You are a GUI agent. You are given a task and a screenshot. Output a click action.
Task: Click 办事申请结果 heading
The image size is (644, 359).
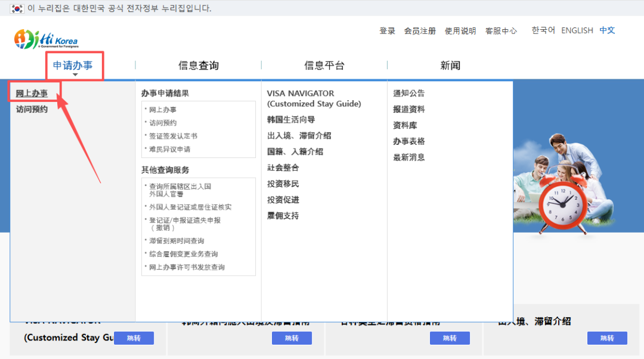coord(165,93)
